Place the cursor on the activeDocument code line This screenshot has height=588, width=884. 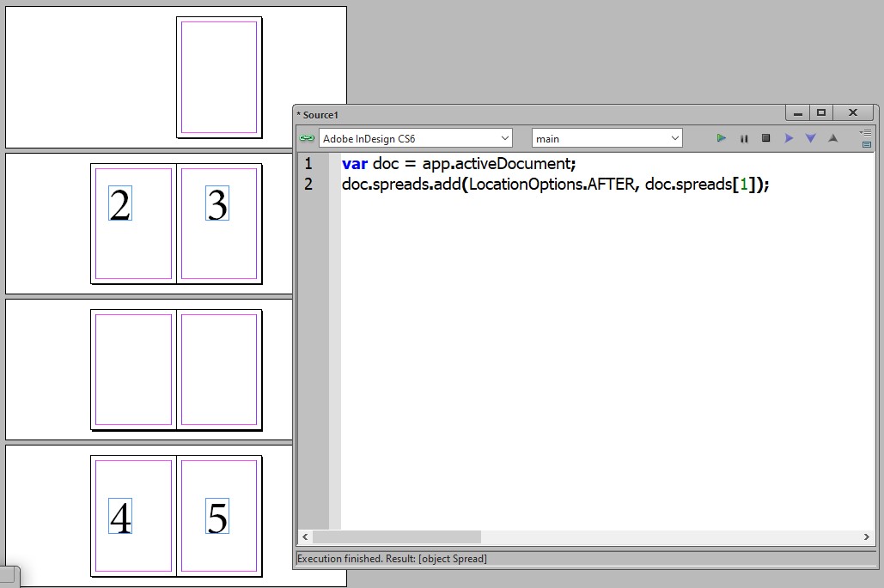tap(460, 163)
